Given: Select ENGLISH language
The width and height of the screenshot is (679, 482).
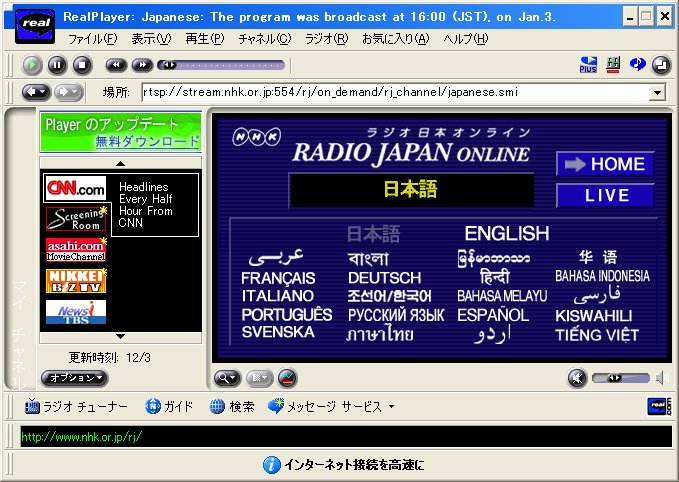Looking at the screenshot, I should (507, 233).
